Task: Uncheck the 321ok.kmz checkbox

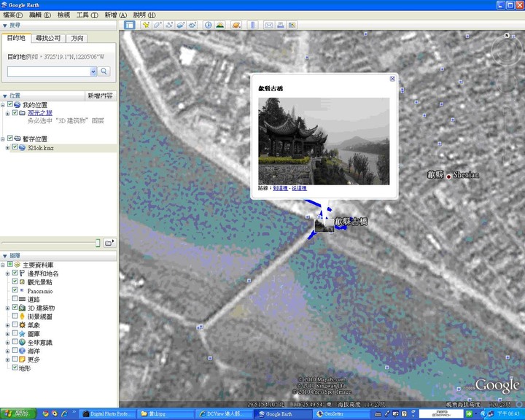Action: 15,147
